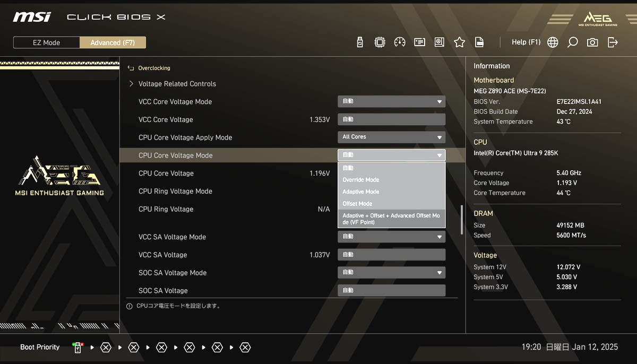Select the CPU Ring Voltage row label

[166, 209]
